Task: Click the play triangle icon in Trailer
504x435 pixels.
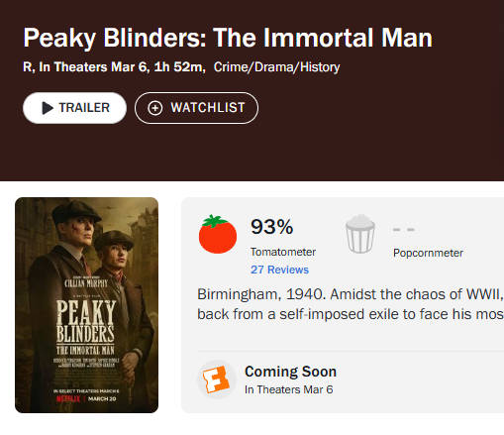Action: pos(48,108)
